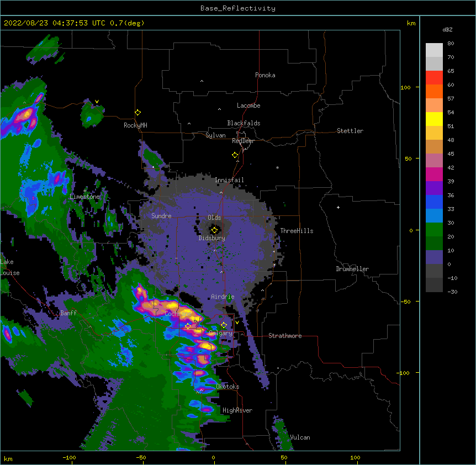
Task: Click the 50 tick on the horizontal km axis
Action: (x=284, y=457)
